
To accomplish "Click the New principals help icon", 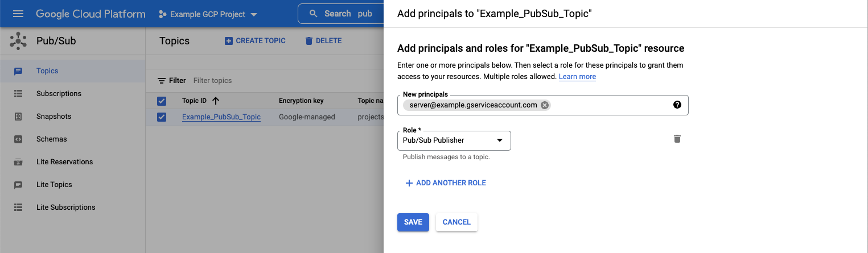I will pos(677,105).
